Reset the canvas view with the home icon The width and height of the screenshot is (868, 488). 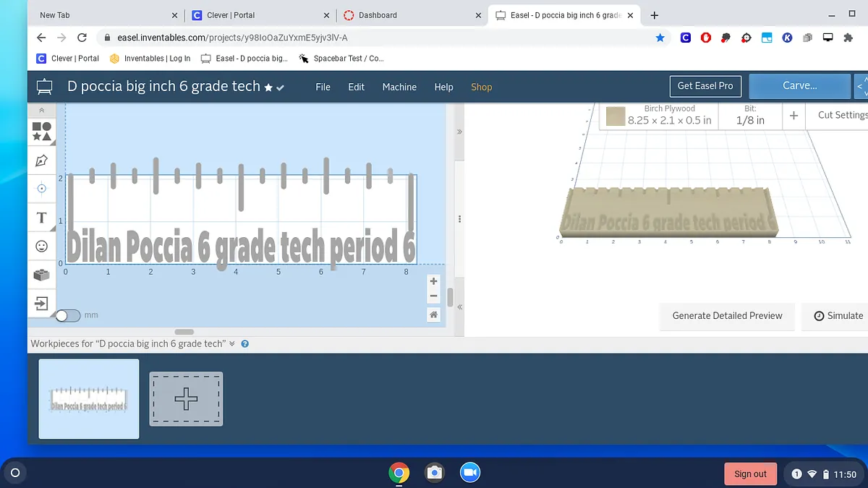pos(433,314)
